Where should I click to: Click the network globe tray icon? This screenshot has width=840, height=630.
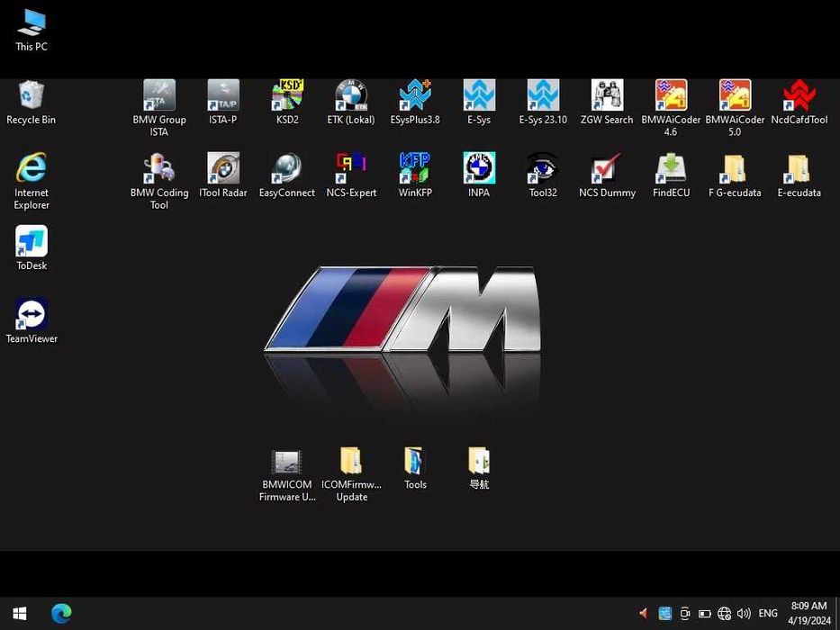[x=724, y=614]
